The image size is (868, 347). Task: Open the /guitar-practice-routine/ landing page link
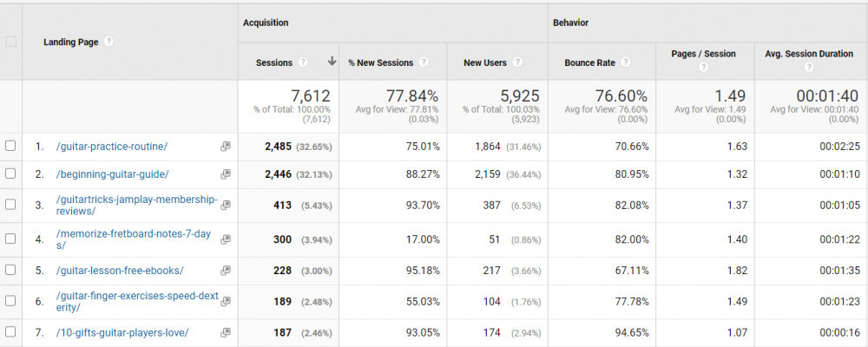[112, 147]
